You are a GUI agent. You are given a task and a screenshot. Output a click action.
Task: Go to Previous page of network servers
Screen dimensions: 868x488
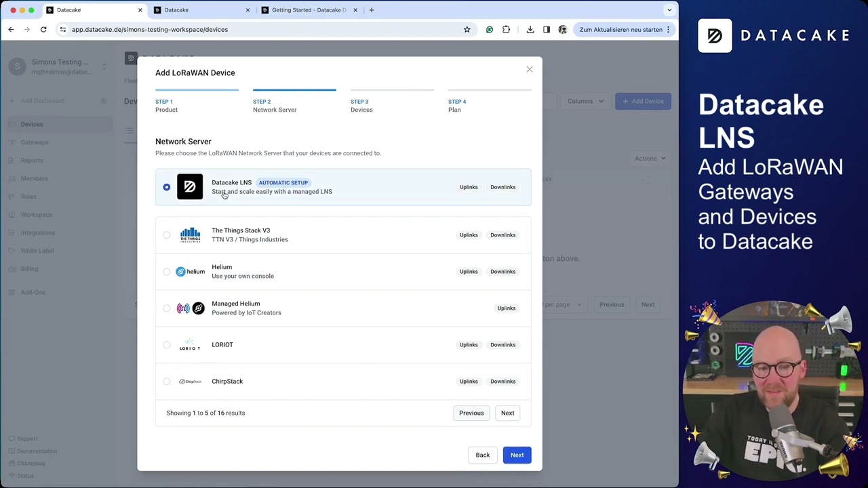(471, 413)
